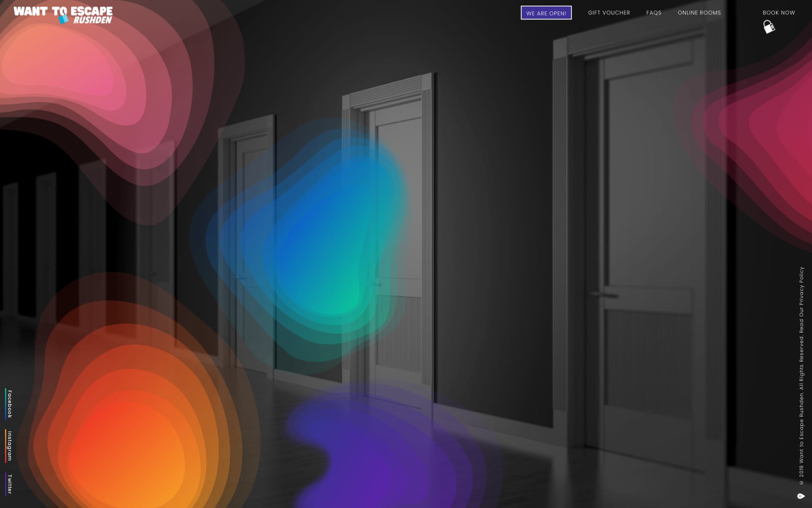Select Online Rooms from the navigation
The image size is (812, 508).
pyautogui.click(x=699, y=13)
